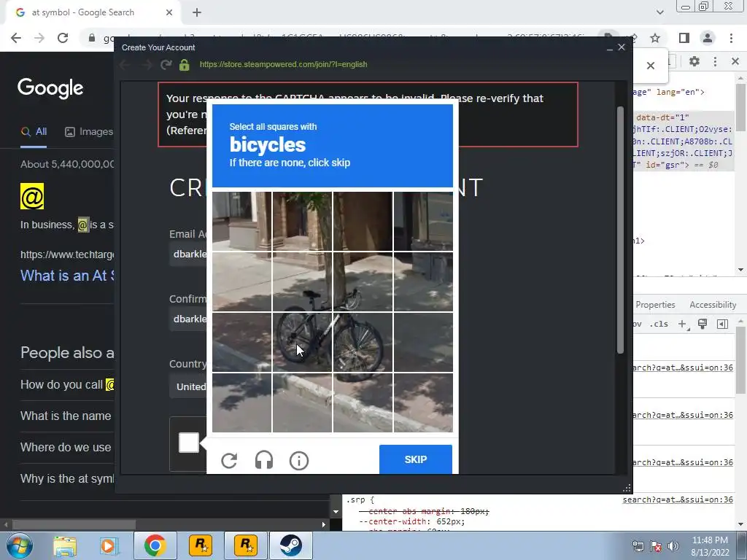The height and width of the screenshot is (560, 747).
Task: Expand the 'Where do we use' question
Action: point(67,447)
